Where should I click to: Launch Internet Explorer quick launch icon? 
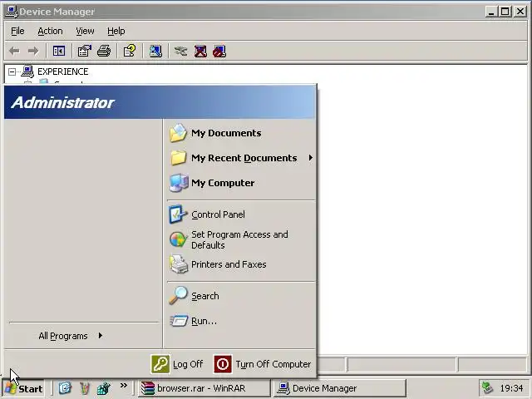(65, 388)
